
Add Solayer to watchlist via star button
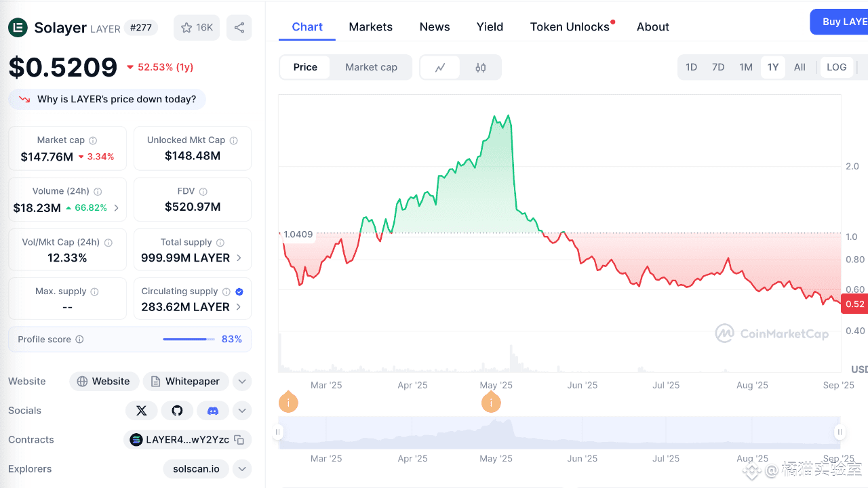197,28
